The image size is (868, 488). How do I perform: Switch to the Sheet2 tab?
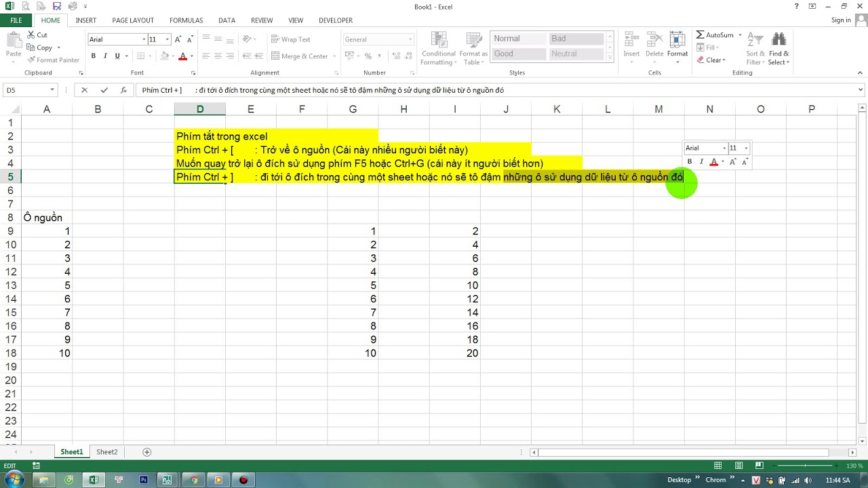click(106, 452)
